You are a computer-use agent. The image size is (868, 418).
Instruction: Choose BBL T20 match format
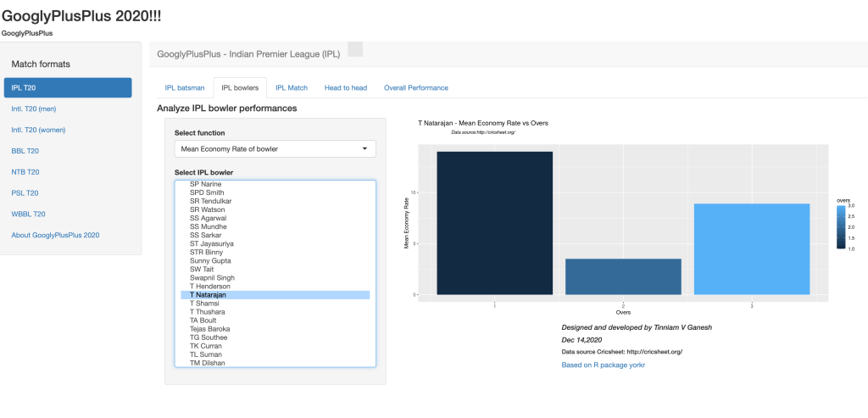[25, 151]
